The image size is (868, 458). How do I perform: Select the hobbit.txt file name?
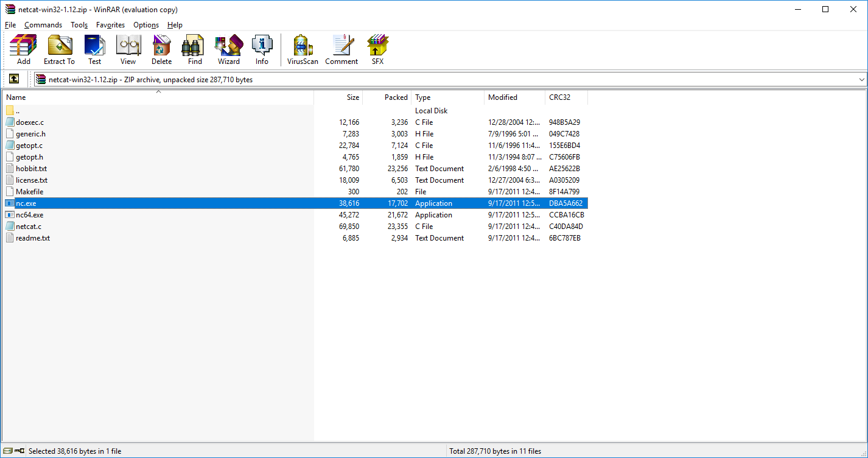pos(31,169)
